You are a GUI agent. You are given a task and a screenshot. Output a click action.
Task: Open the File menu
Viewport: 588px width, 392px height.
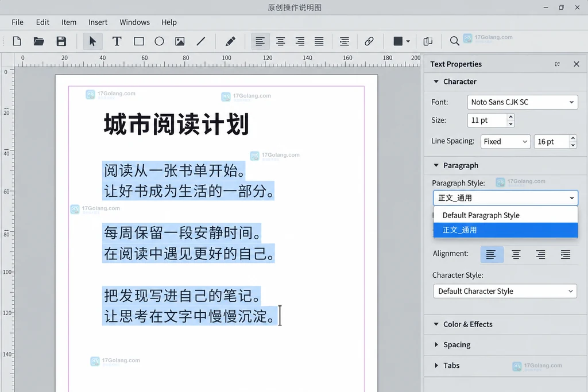(x=17, y=22)
